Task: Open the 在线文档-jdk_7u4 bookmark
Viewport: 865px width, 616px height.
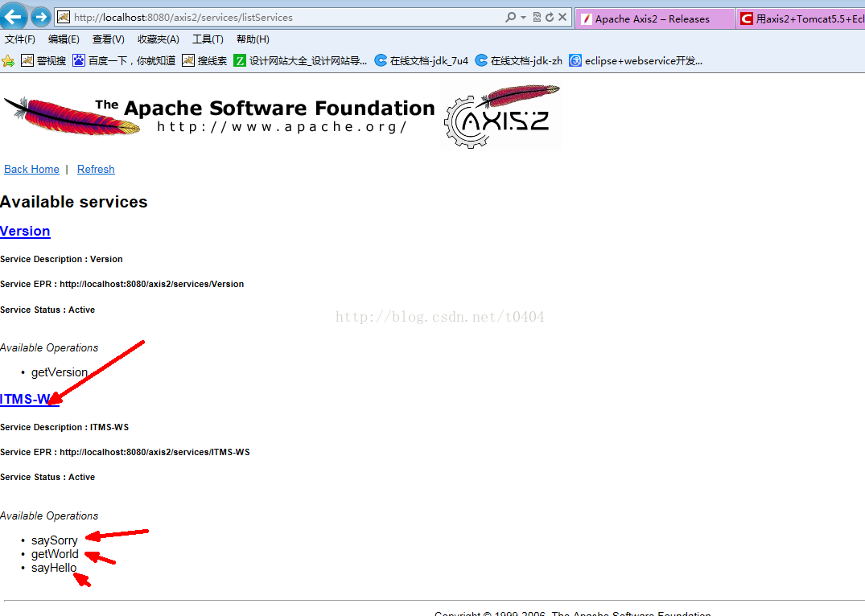Action: pos(422,60)
